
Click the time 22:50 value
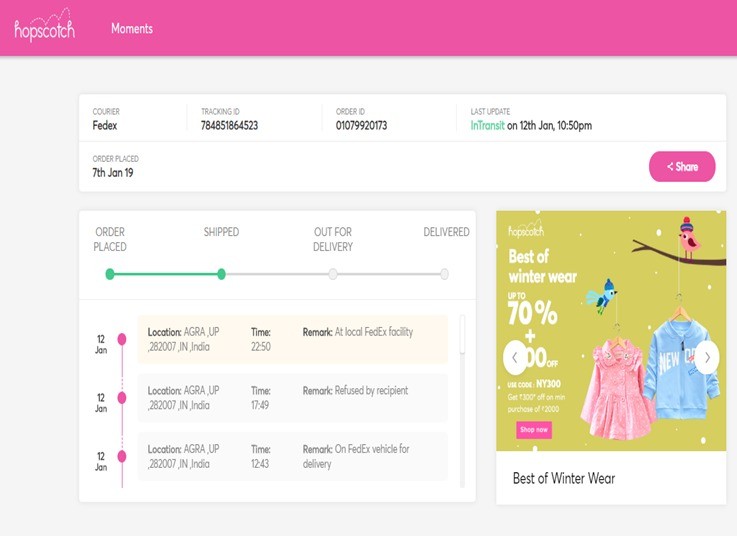coord(261,347)
